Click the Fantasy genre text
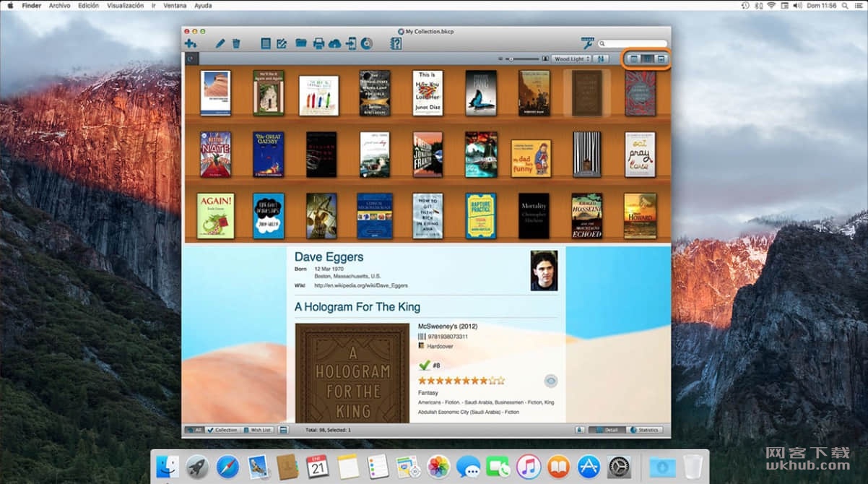The image size is (868, 484). coord(429,393)
